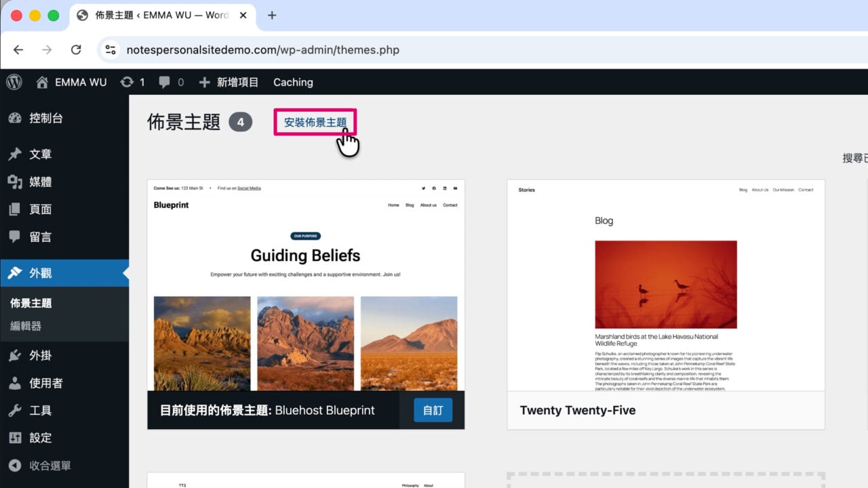Open the comments bubble icon in admin bar
868x488 pixels.
click(164, 83)
